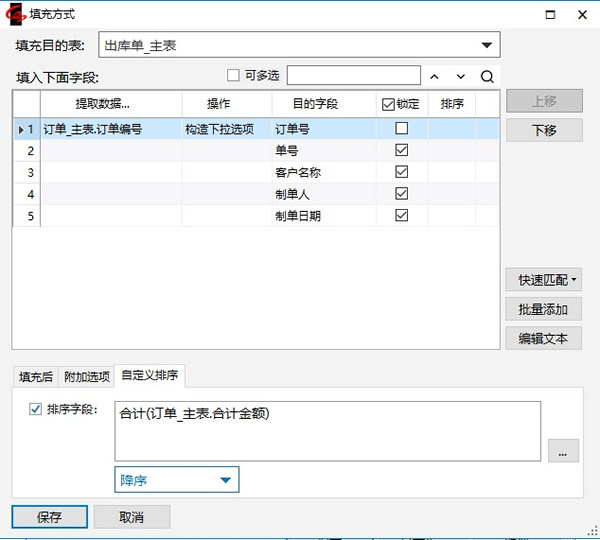Check the 锁定 box for 订单号 row
Screen dimensions: 600x540
pyautogui.click(x=402, y=128)
